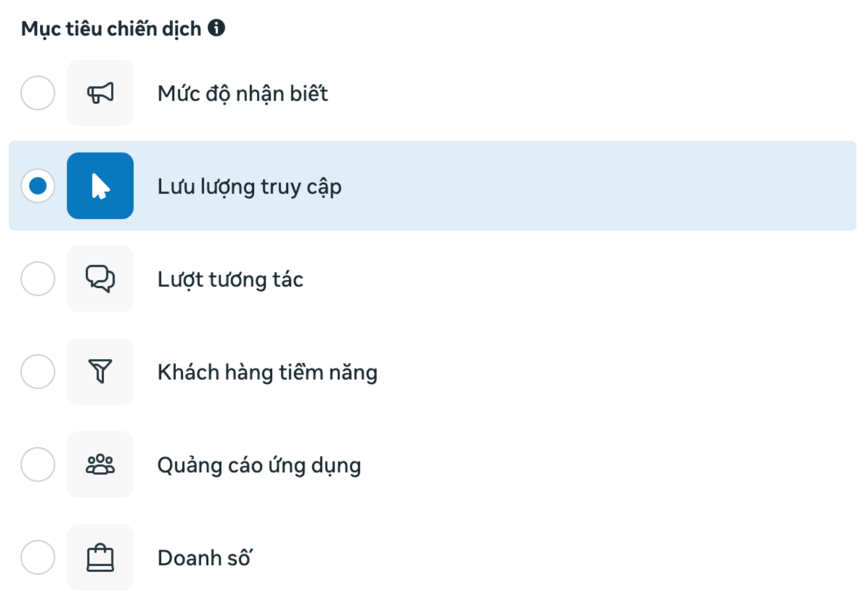868x602 pixels.
Task: Pick the Doanh số text option
Action: click(x=205, y=557)
